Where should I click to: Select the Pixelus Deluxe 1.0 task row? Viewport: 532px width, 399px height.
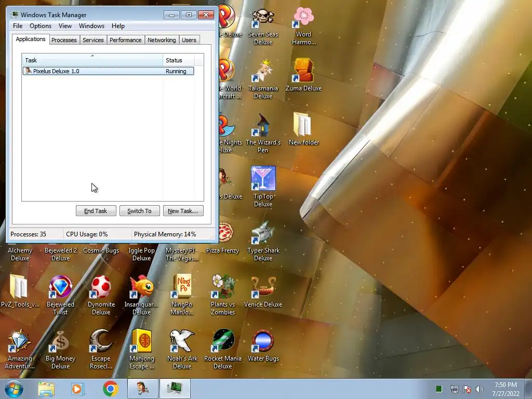coord(108,71)
